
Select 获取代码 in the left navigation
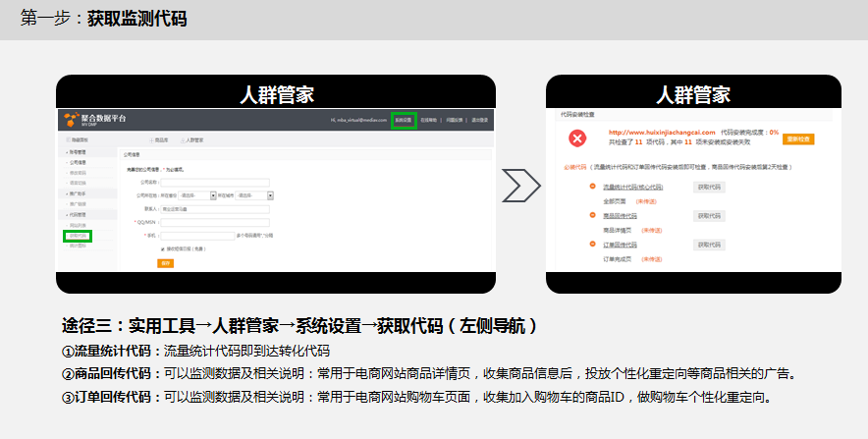pyautogui.click(x=78, y=236)
